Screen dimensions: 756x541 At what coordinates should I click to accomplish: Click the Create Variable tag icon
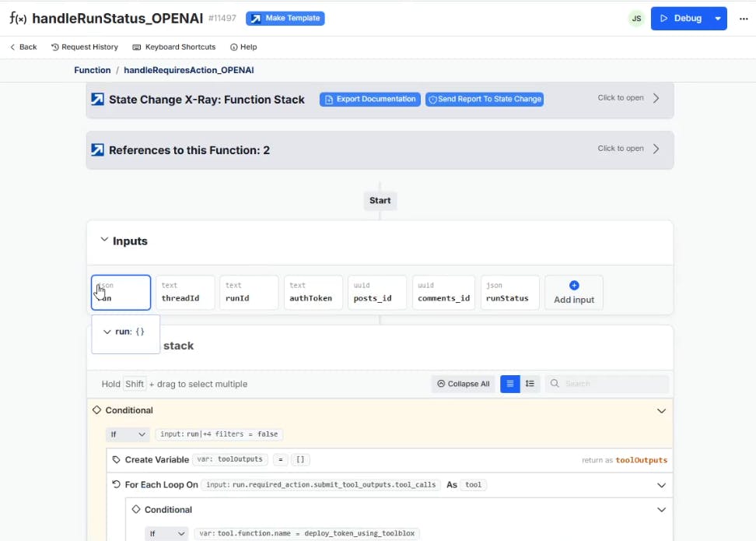pos(117,460)
